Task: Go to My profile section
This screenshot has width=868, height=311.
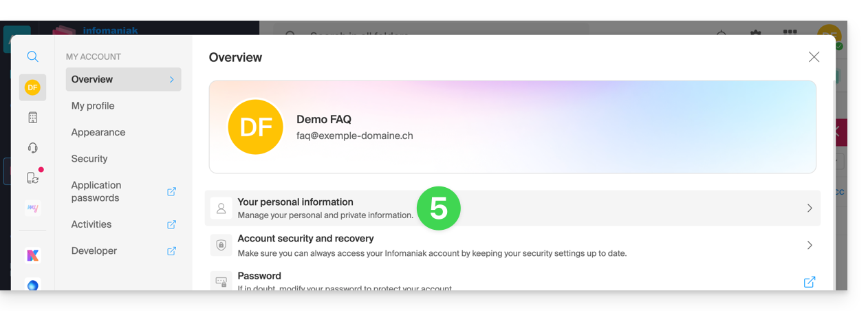Action: pyautogui.click(x=93, y=106)
